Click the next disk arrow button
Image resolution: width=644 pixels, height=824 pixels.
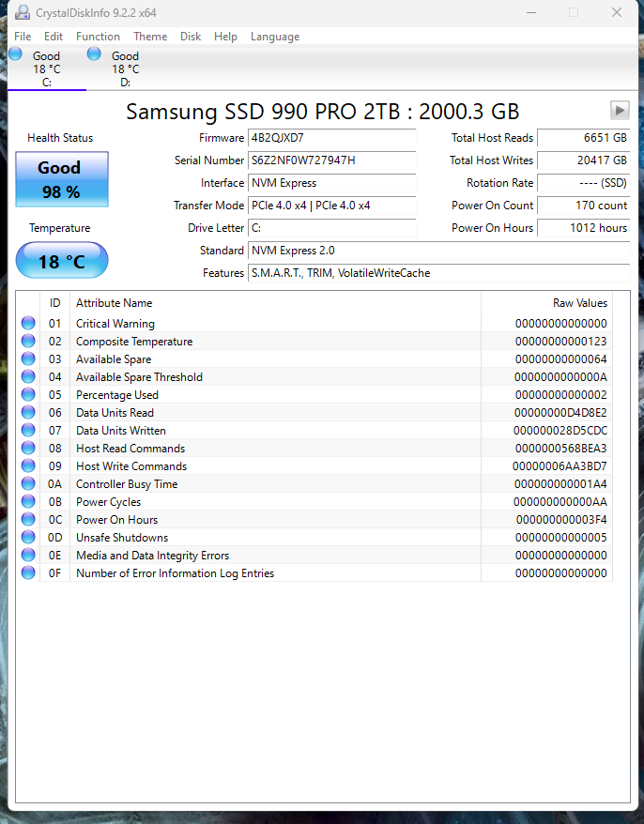619,111
